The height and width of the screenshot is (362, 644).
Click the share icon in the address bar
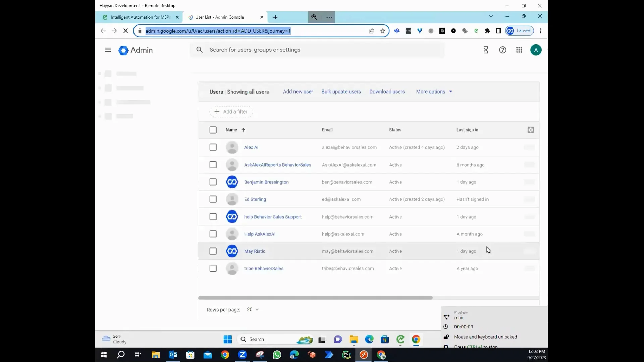tap(371, 31)
